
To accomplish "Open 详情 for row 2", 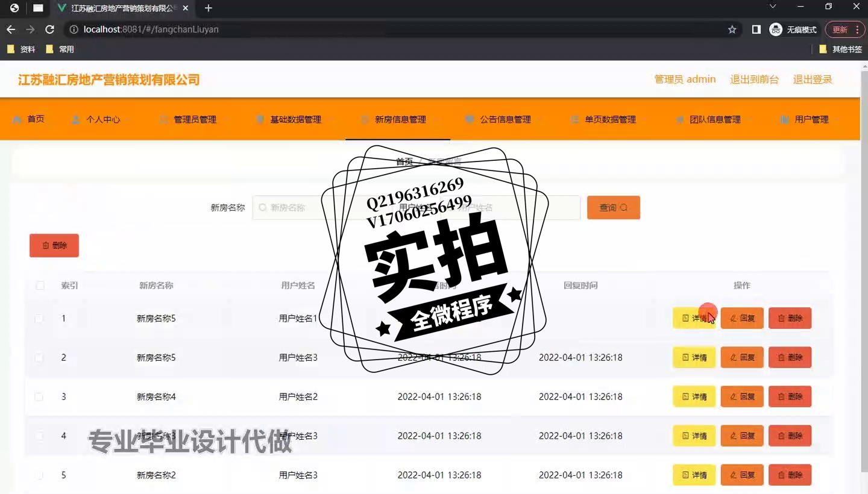I will tap(694, 357).
